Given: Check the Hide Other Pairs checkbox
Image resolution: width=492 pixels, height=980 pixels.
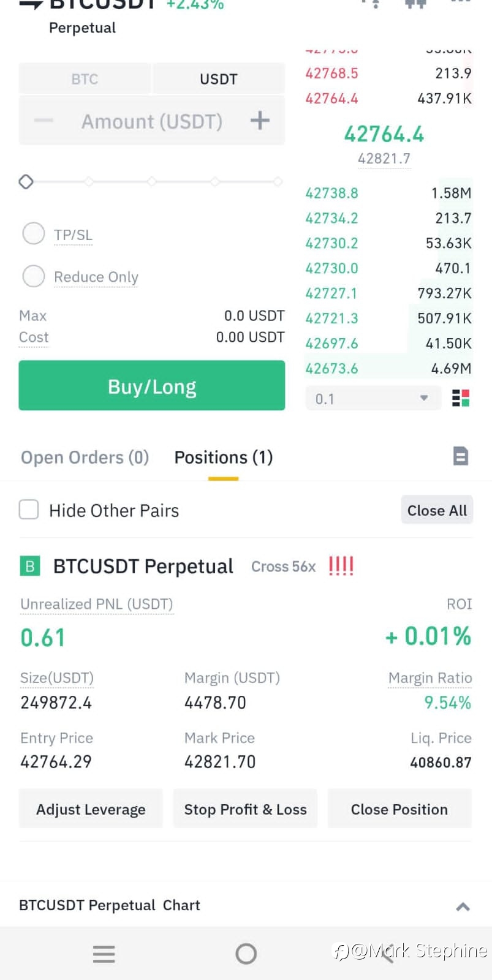Looking at the screenshot, I should pyautogui.click(x=29, y=510).
